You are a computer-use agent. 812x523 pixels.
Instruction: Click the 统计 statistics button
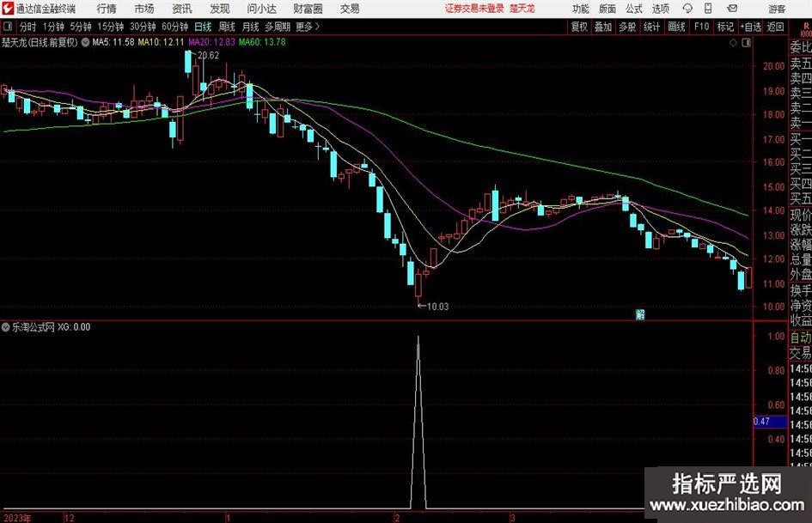click(x=652, y=27)
